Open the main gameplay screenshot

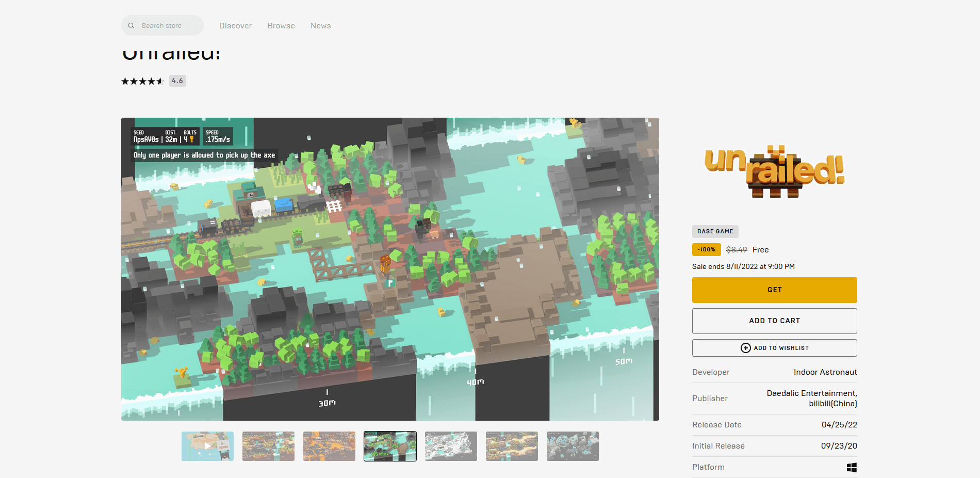point(390,269)
